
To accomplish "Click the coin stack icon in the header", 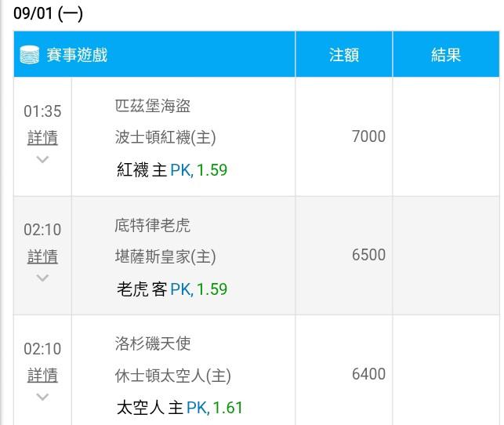I will (x=30, y=55).
